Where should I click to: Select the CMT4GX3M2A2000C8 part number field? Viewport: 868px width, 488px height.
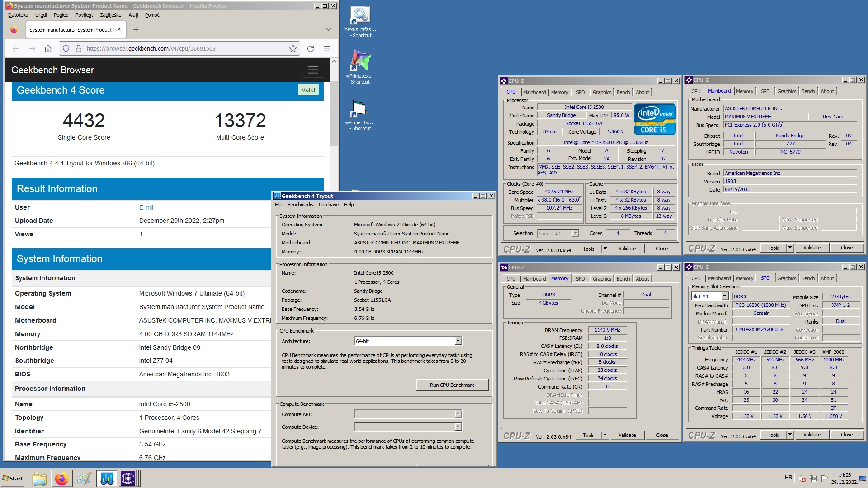click(x=761, y=329)
